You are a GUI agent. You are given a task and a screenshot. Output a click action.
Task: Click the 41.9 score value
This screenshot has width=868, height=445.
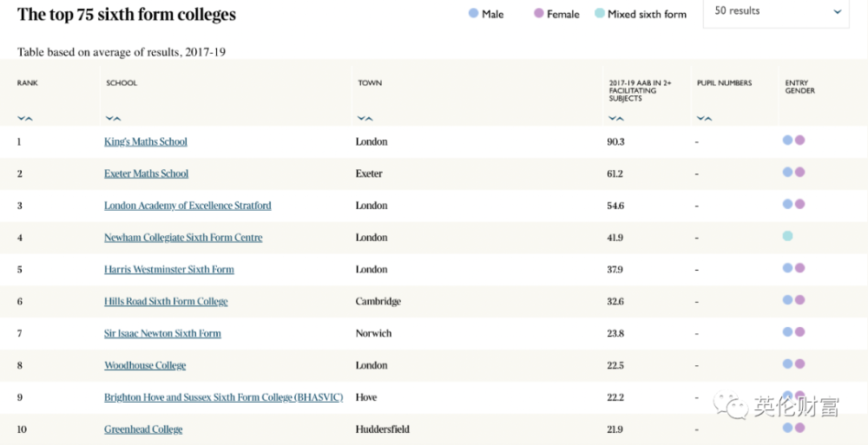click(615, 238)
